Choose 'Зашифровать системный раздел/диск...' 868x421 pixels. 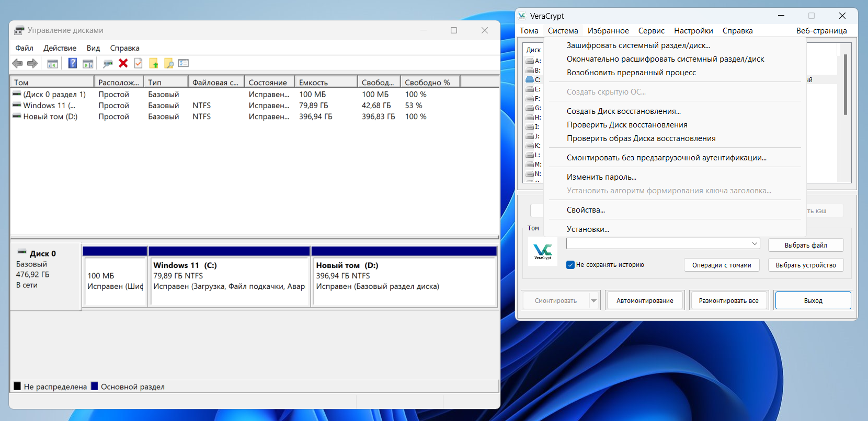click(x=675, y=45)
